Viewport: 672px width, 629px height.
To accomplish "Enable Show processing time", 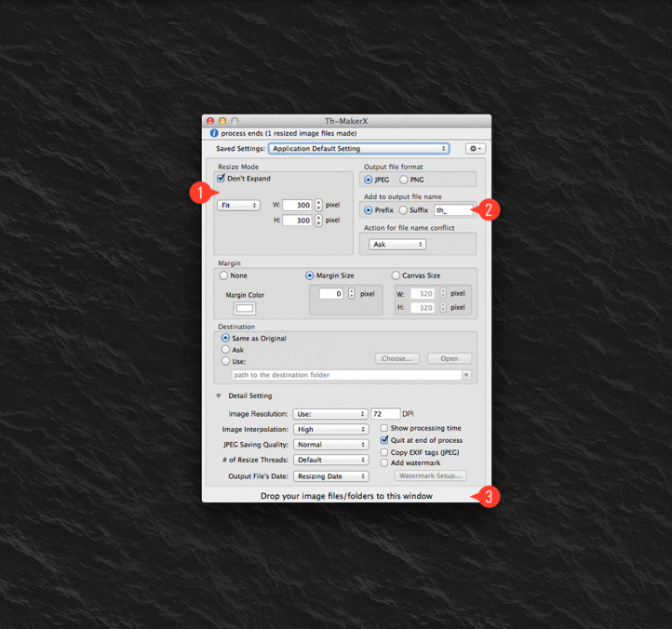I will tap(384, 428).
